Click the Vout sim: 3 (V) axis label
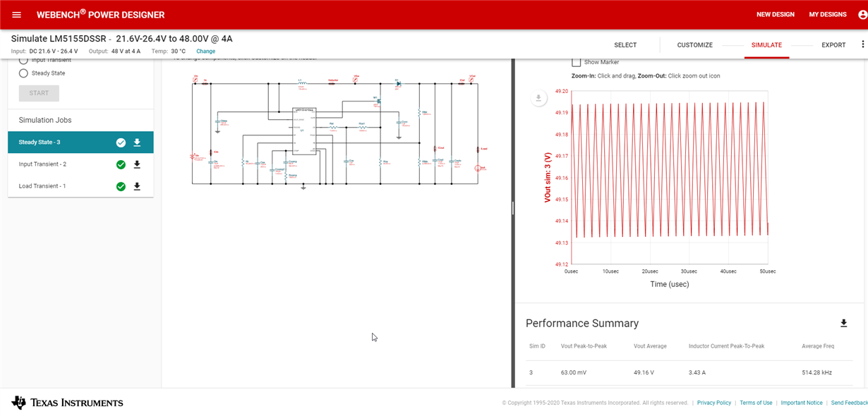The height and width of the screenshot is (416, 868). pos(548,178)
